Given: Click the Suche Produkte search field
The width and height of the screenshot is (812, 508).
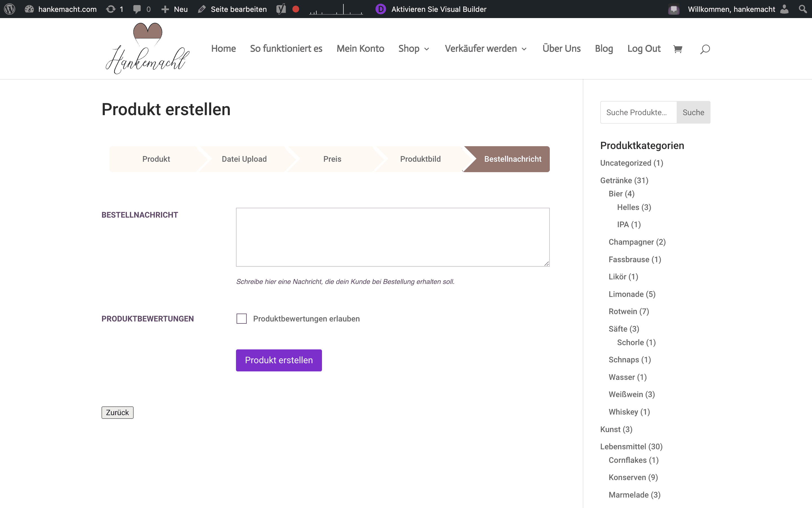Looking at the screenshot, I should point(639,112).
